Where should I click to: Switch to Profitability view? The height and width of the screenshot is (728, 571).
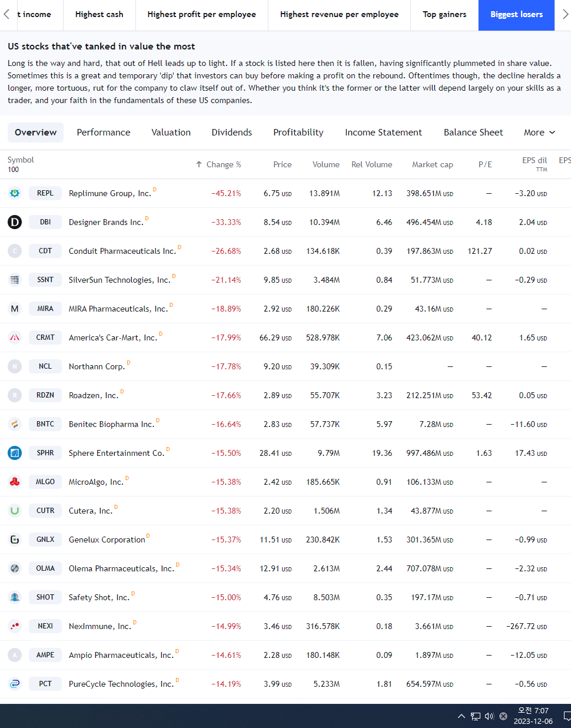tap(298, 133)
